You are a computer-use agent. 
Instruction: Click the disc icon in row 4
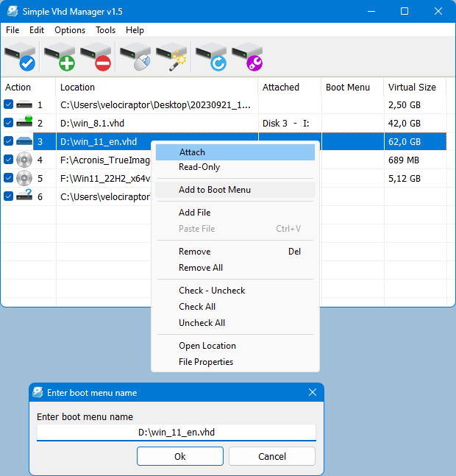(x=24, y=160)
